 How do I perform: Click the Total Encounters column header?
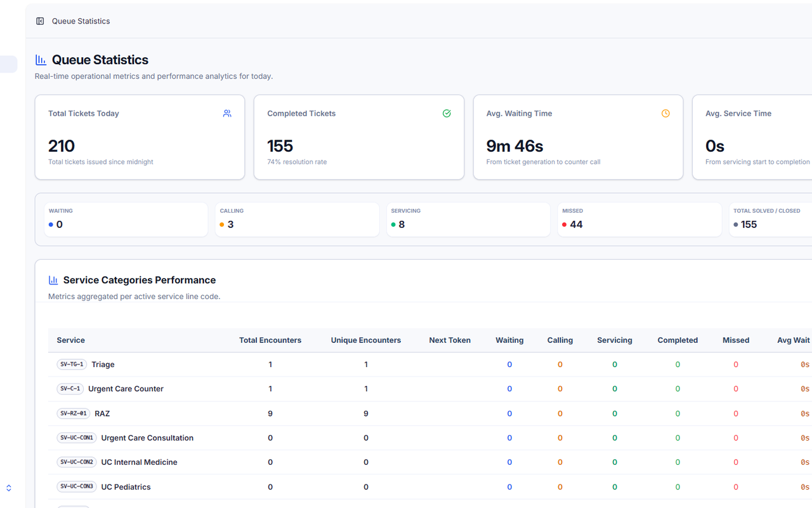270,340
